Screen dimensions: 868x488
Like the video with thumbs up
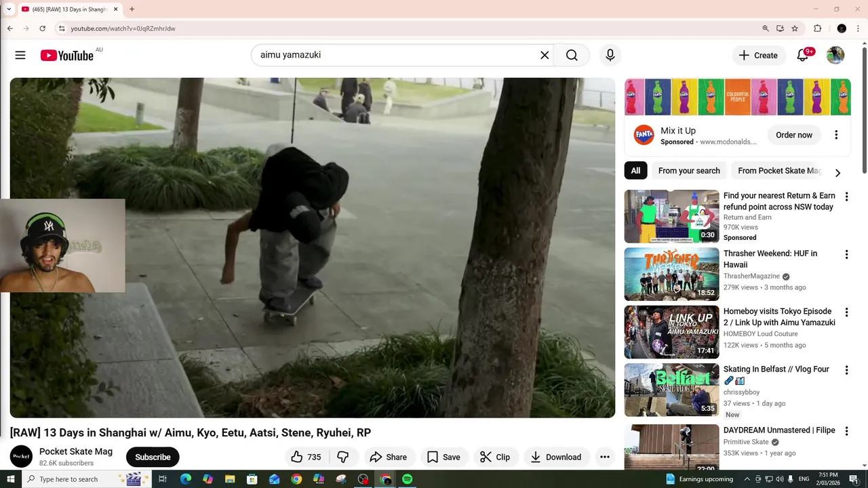(306, 457)
